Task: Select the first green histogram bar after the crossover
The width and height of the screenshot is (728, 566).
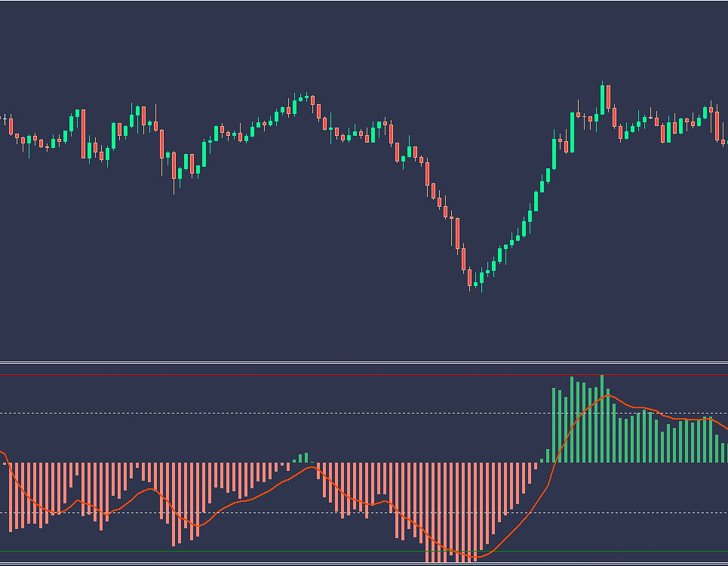Action: 542,460
